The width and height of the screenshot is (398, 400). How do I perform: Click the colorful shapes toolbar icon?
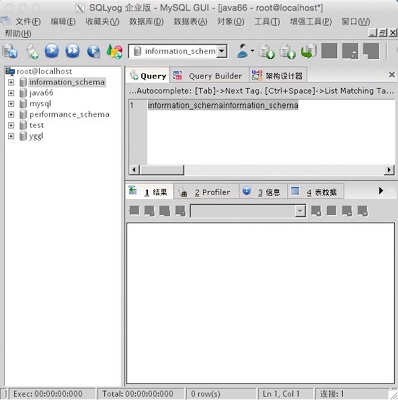click(x=114, y=52)
